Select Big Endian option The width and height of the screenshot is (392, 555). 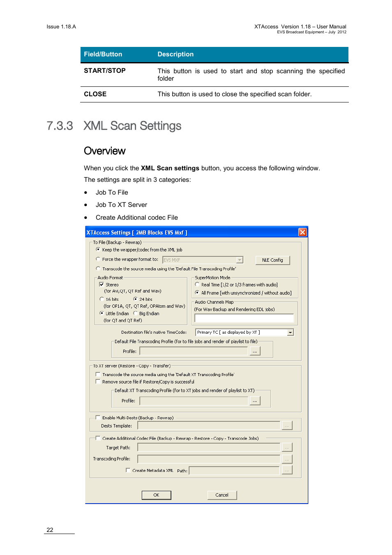pyautogui.click(x=136, y=313)
